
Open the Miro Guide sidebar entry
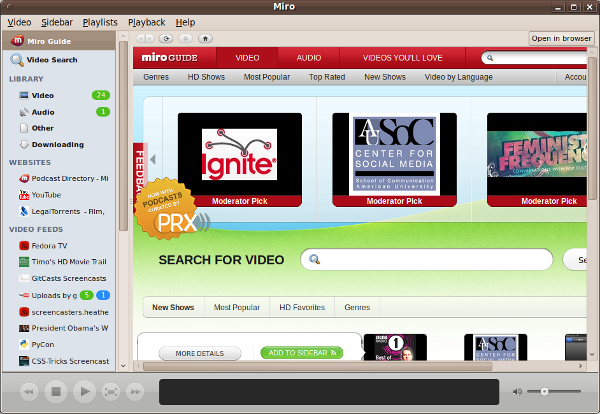59,41
